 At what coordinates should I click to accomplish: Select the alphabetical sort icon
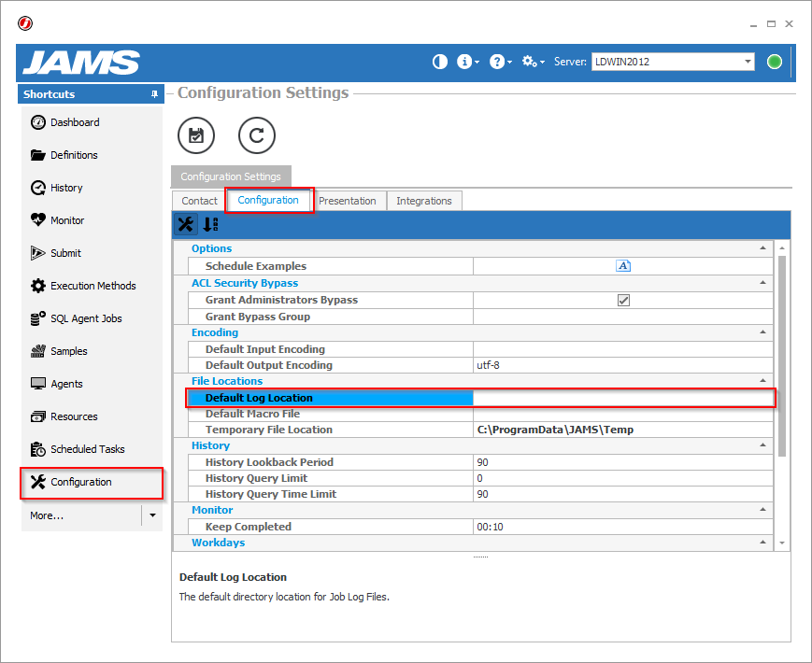(210, 224)
